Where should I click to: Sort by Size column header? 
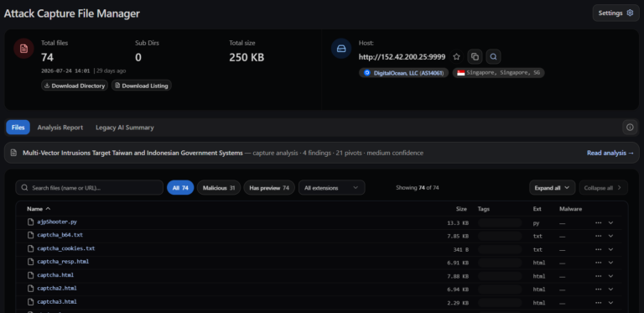pos(461,209)
